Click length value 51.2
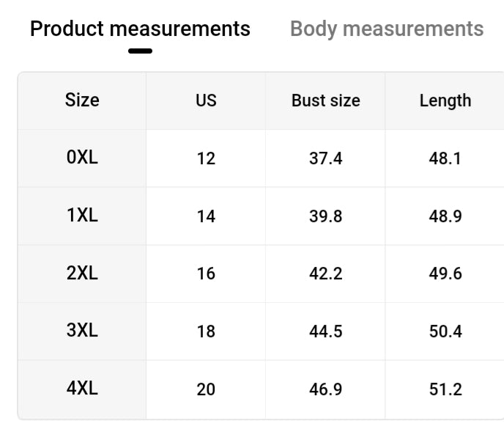The height and width of the screenshot is (426, 504). [x=445, y=389]
